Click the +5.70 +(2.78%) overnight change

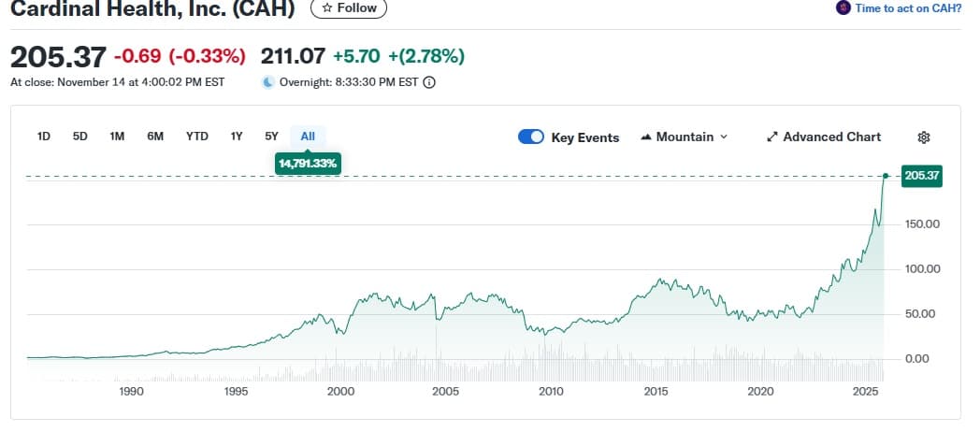(x=398, y=57)
